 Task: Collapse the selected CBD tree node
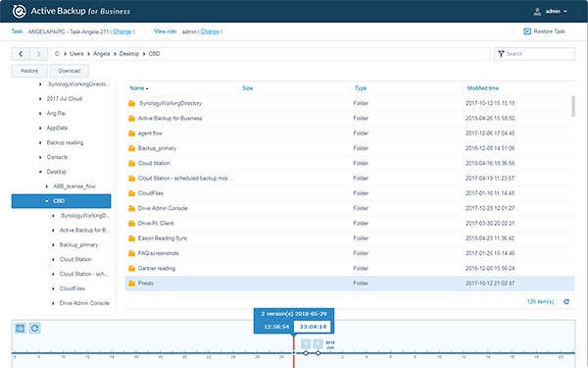[46, 201]
